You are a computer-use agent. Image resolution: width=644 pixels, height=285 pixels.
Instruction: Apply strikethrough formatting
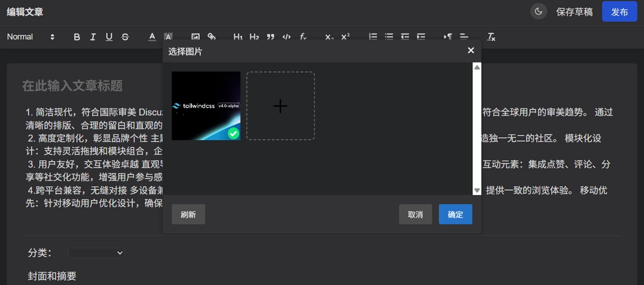125,37
